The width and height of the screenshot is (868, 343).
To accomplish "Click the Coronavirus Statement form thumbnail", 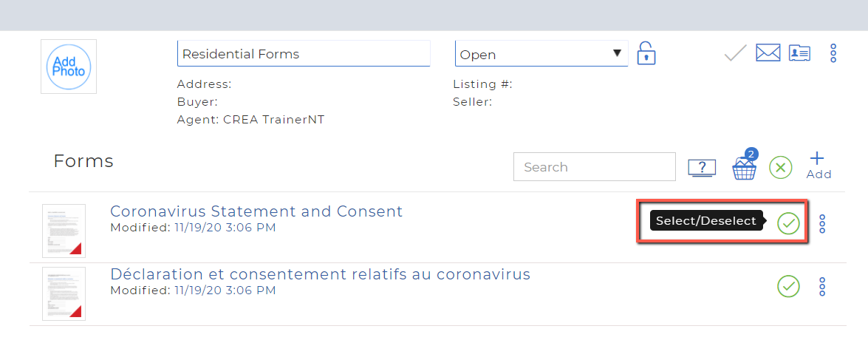I will [x=64, y=231].
